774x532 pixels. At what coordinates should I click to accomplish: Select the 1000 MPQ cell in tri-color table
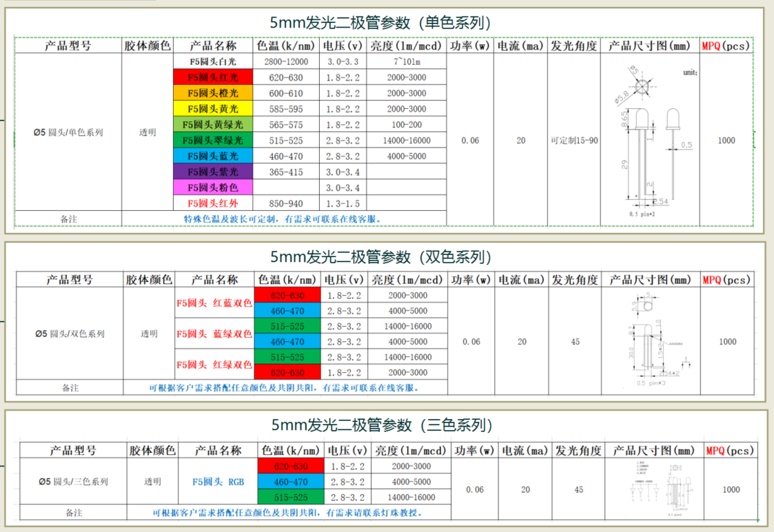[x=731, y=489]
